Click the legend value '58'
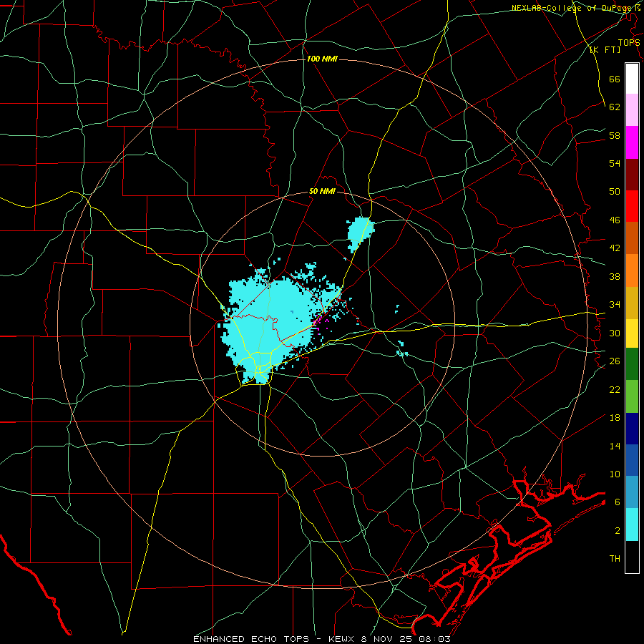 coord(615,135)
